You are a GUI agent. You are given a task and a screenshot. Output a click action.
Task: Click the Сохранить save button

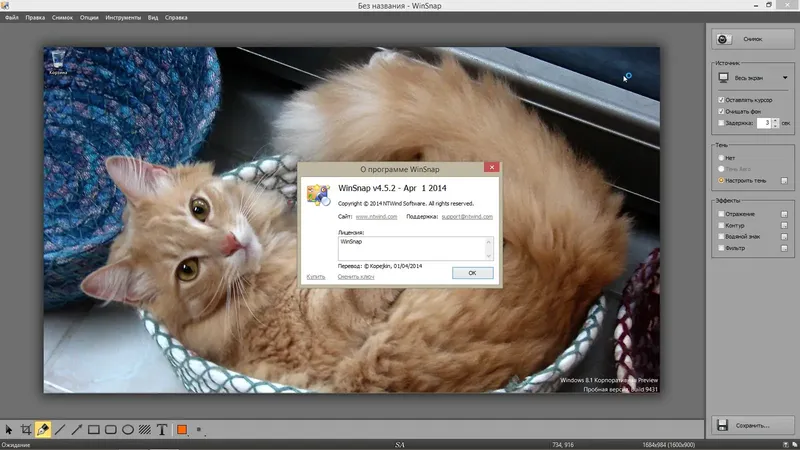pyautogui.click(x=753, y=425)
